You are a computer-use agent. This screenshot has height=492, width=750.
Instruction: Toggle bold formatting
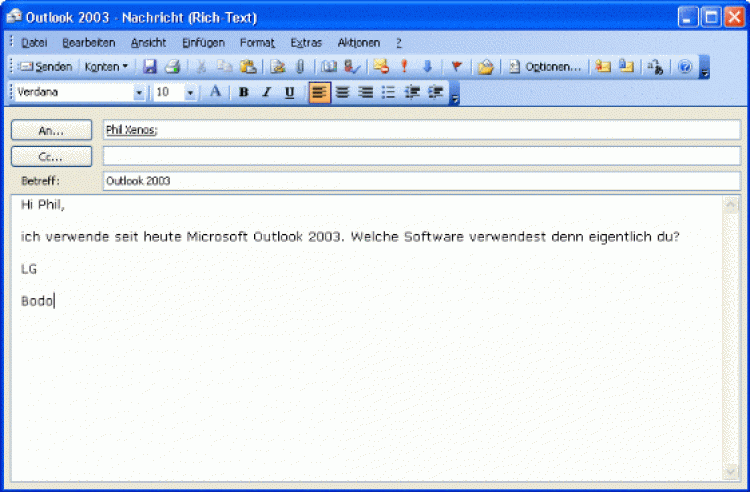(243, 93)
